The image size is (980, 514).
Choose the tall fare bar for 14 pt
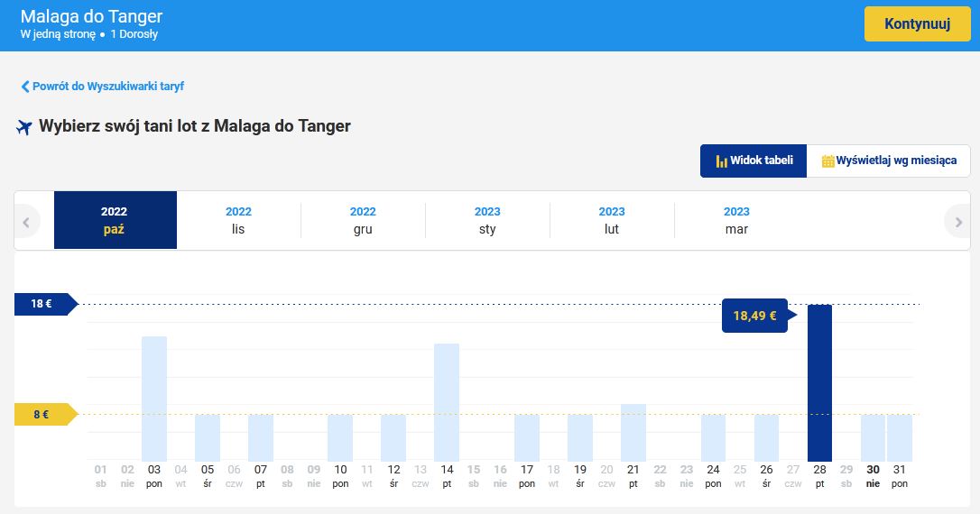pos(447,402)
